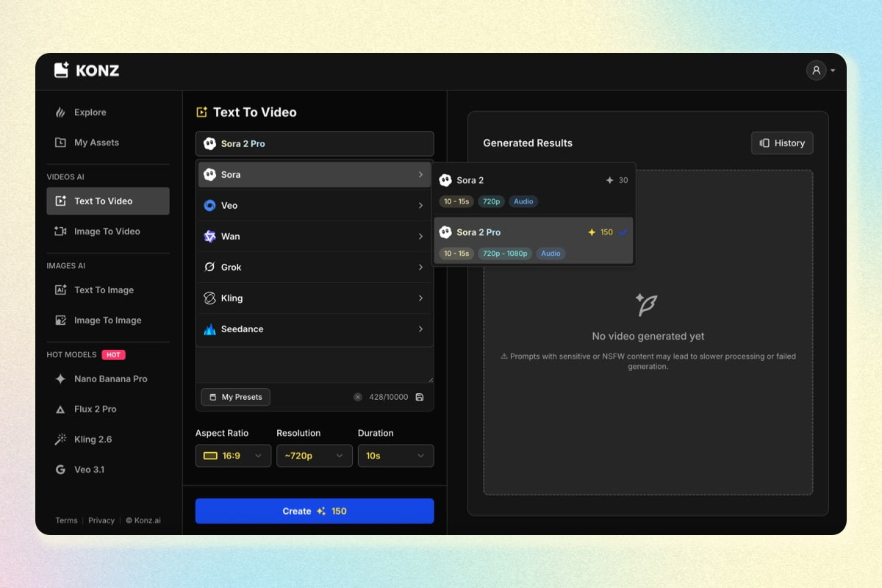Click the Wan logo icon in model list
The width and height of the screenshot is (882, 588).
pyautogui.click(x=209, y=237)
